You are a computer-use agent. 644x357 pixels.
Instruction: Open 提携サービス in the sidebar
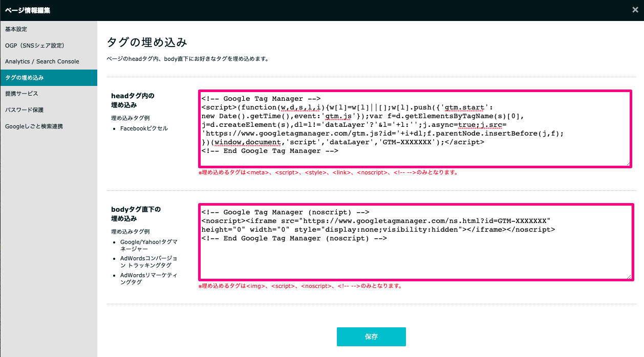[x=49, y=94]
